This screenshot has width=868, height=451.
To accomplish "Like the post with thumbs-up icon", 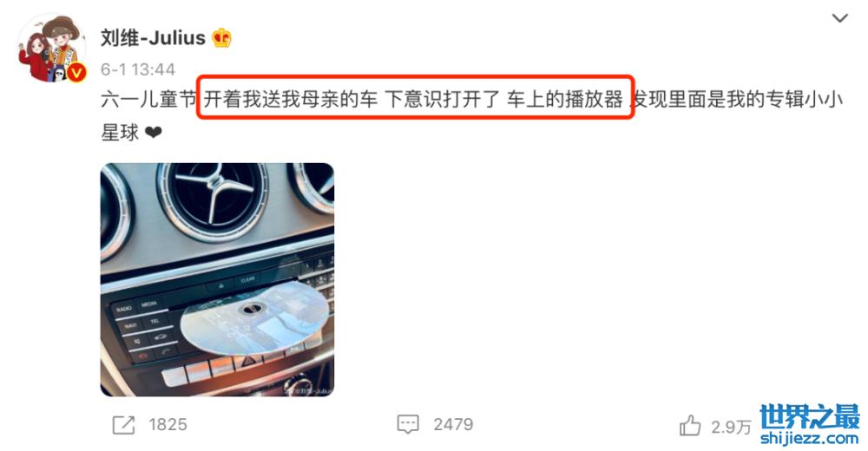I will [690, 426].
